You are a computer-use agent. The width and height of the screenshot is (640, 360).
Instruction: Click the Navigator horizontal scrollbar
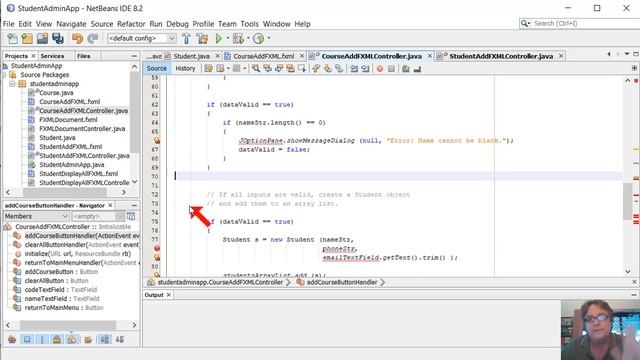click(68, 325)
